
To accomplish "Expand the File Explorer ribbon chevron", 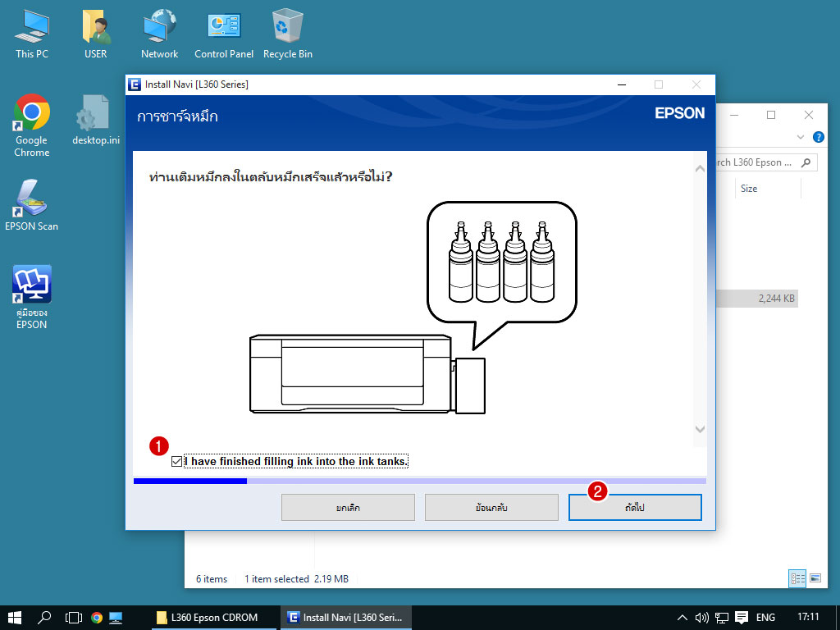I will (x=801, y=137).
